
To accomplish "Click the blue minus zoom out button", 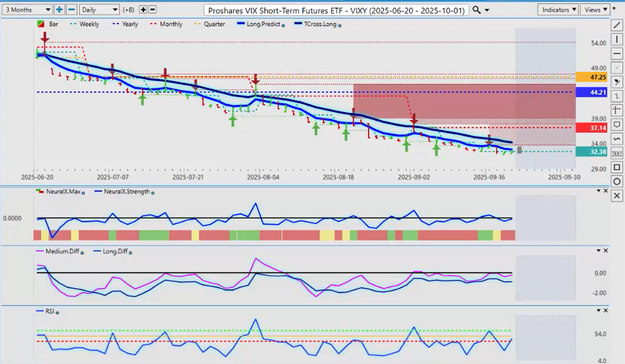I will [71, 10].
